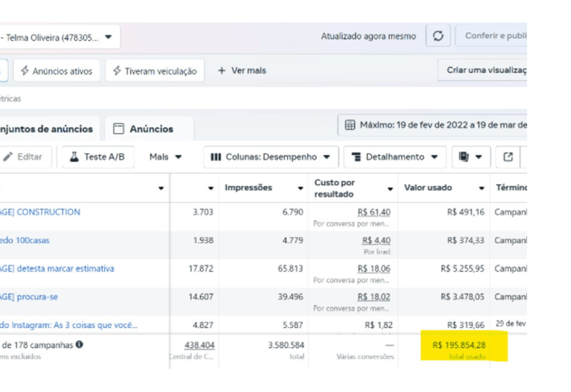Switch to the Anúncios tab
Image resolution: width=571 pixels, height=392 pixels.
tap(149, 129)
